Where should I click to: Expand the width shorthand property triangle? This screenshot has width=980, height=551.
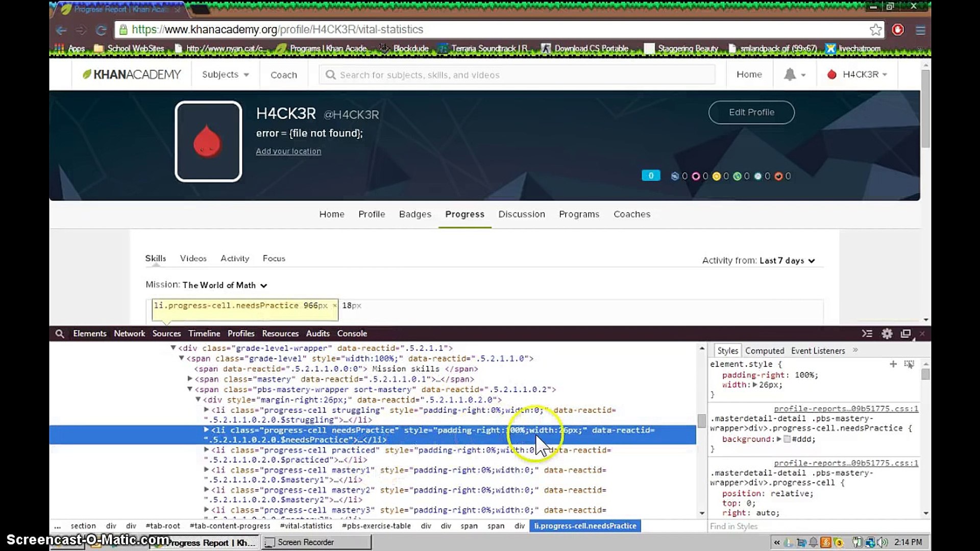tap(755, 385)
